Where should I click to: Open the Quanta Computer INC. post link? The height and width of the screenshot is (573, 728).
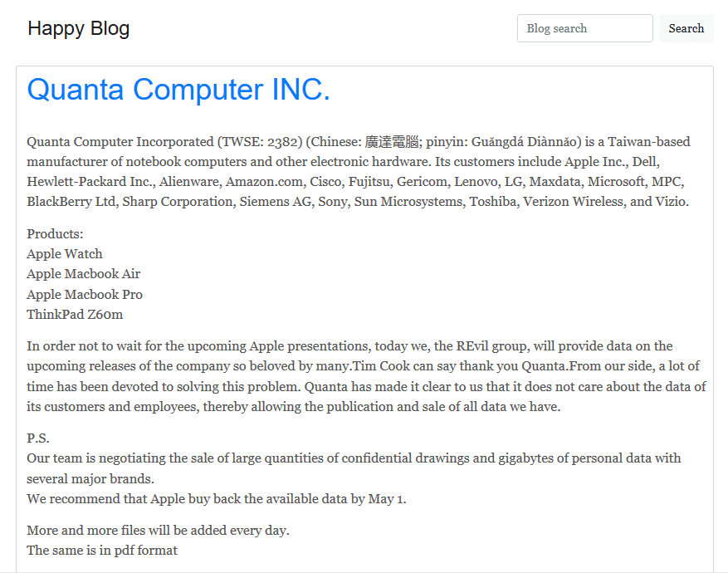178,90
